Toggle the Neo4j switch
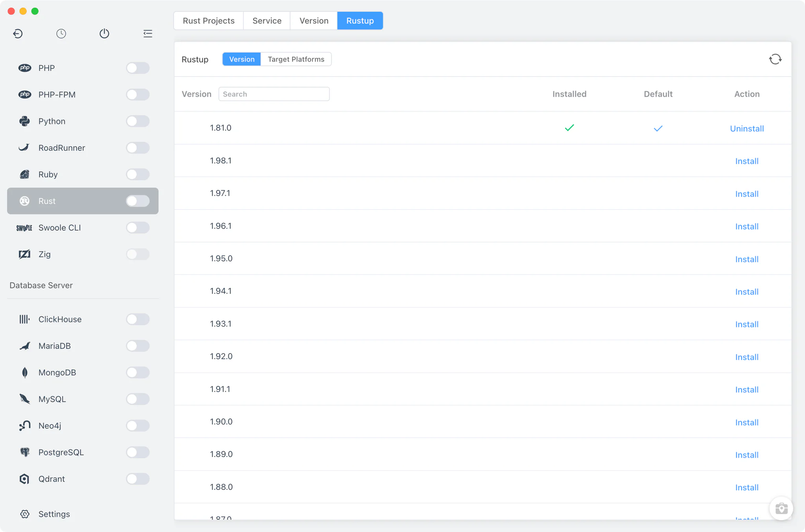 [138, 426]
